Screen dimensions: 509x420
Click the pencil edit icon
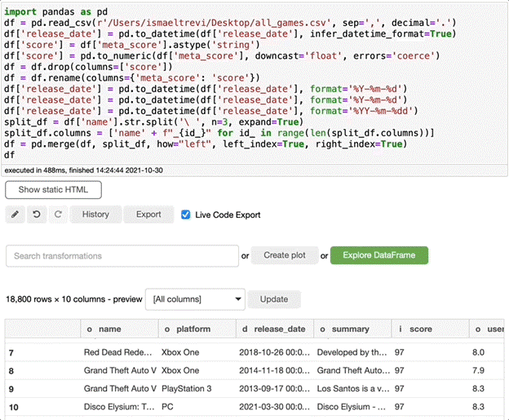(15, 214)
